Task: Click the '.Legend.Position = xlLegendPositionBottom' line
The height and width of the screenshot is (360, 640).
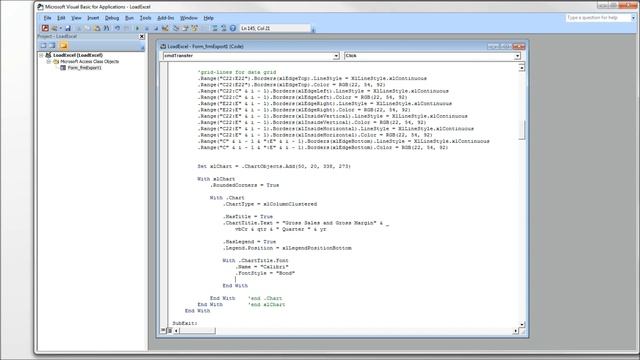Action: pyautogui.click(x=287, y=248)
